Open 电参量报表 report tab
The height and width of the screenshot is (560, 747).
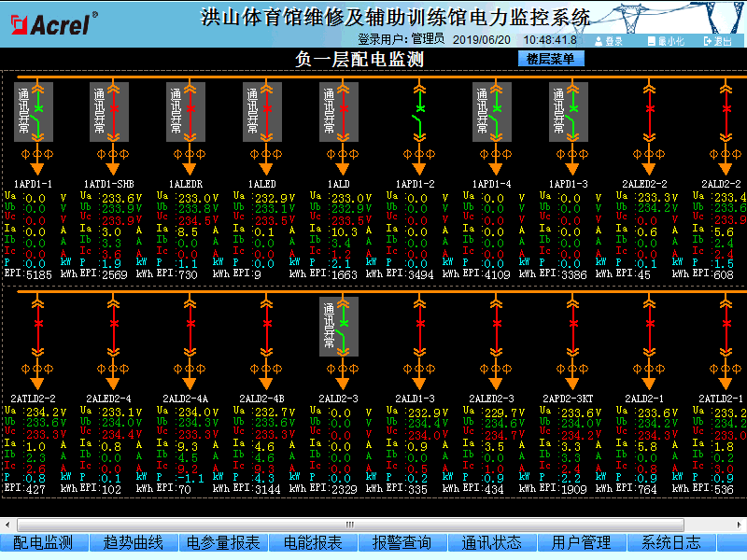[223, 542]
